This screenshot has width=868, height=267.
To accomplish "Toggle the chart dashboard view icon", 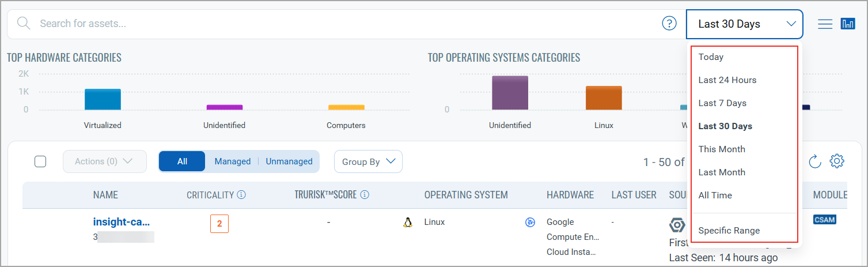I will tap(848, 24).
